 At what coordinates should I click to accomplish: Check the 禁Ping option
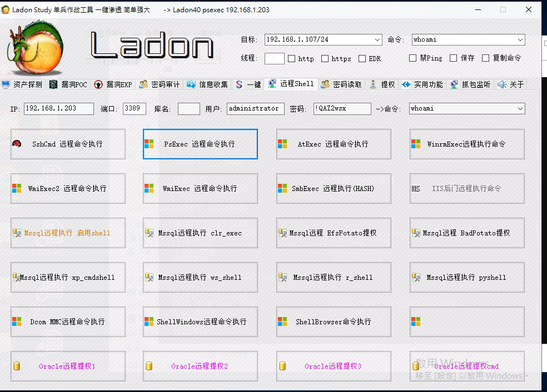(x=412, y=58)
